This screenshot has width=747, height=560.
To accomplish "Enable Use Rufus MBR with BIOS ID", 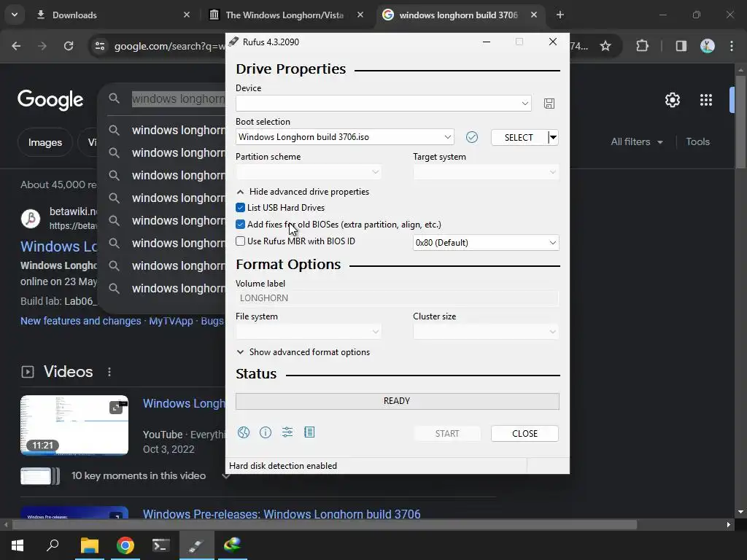I will pos(240,241).
